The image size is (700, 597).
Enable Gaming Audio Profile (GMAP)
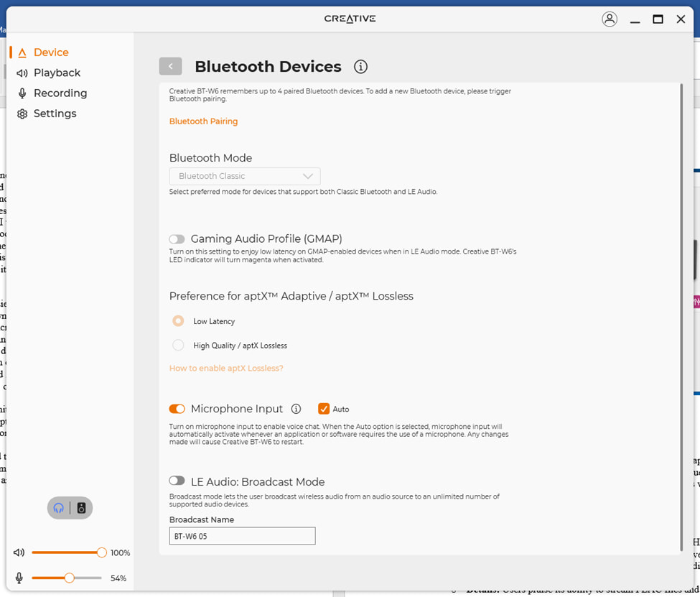click(x=177, y=239)
